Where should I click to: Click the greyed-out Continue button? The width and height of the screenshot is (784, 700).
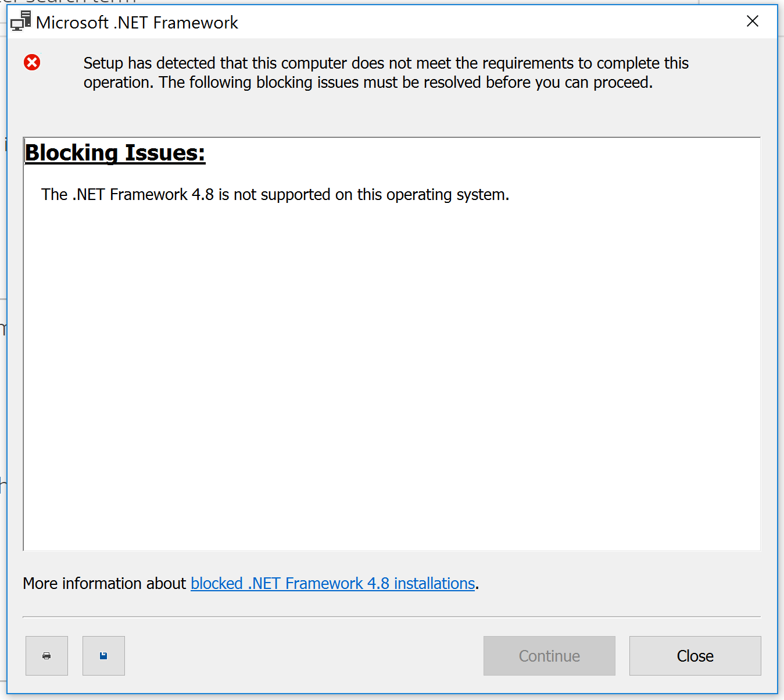click(549, 655)
